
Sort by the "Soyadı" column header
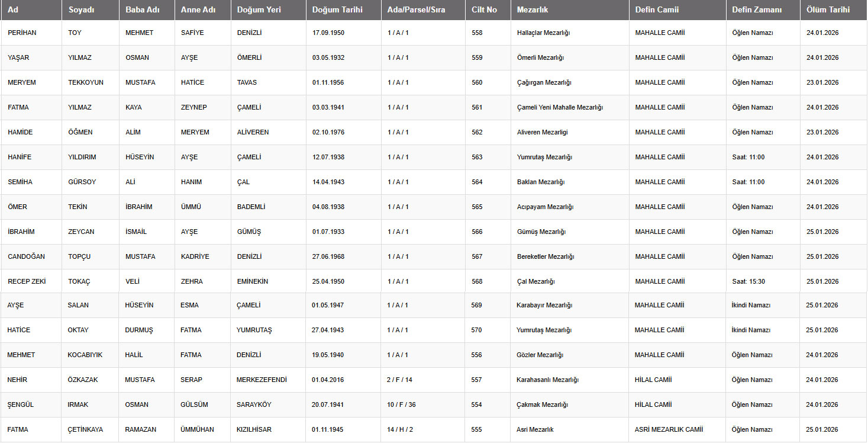pos(81,9)
